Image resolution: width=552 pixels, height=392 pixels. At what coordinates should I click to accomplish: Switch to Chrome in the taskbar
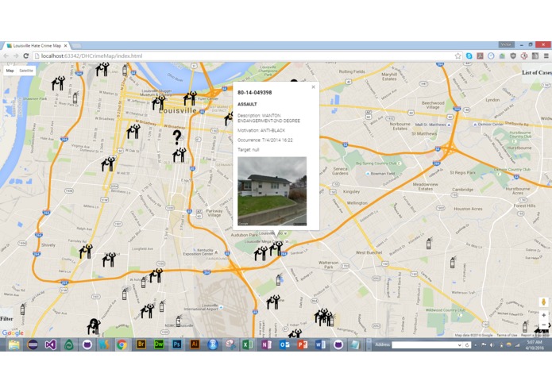point(122,344)
